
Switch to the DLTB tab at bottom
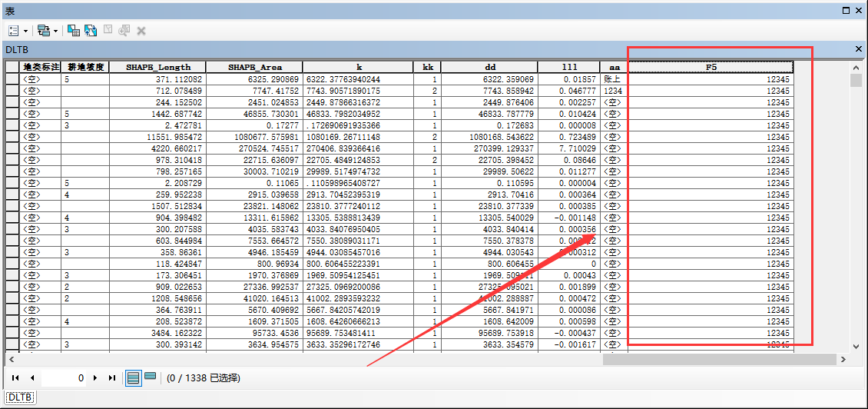[19, 397]
